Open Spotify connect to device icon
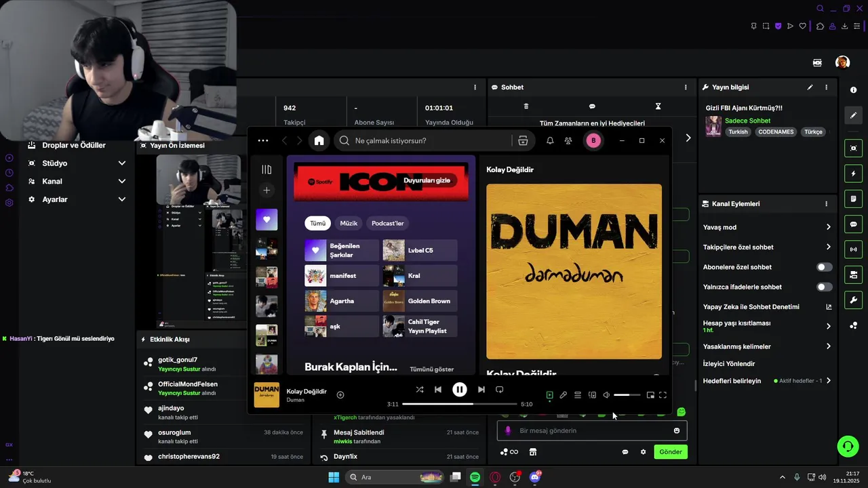Screen dimensions: 868x488 click(592, 395)
